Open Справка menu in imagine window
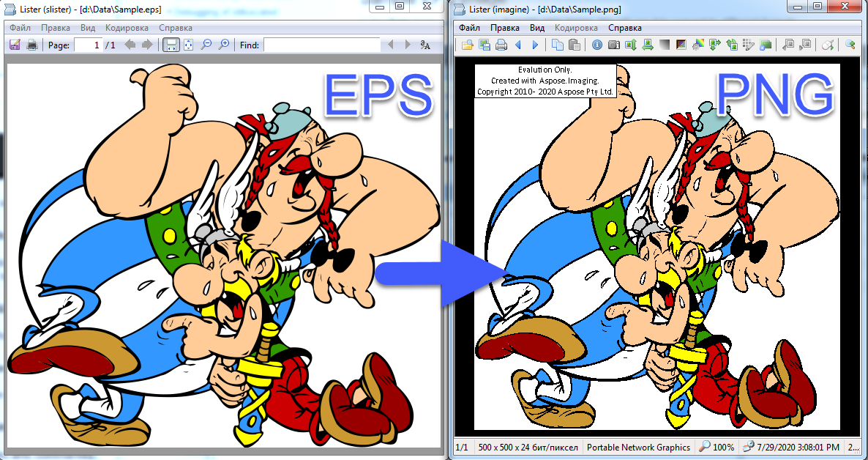868x460 pixels. click(625, 28)
